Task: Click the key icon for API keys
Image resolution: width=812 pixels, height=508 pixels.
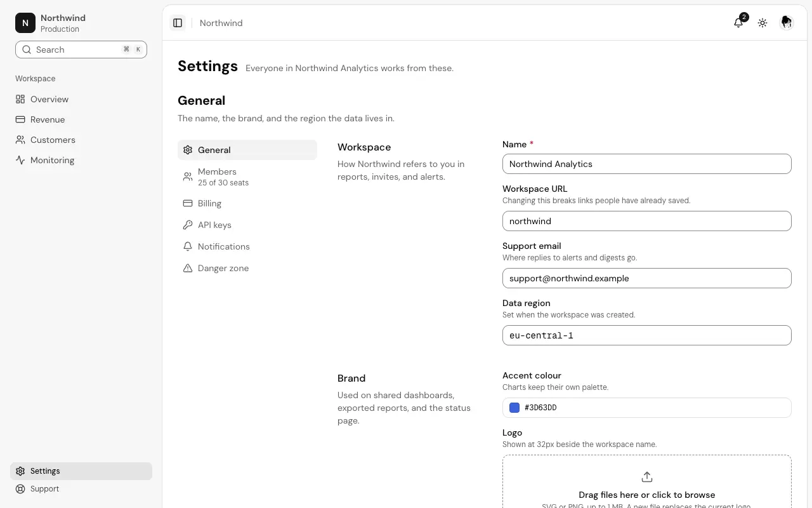Action: tap(188, 225)
